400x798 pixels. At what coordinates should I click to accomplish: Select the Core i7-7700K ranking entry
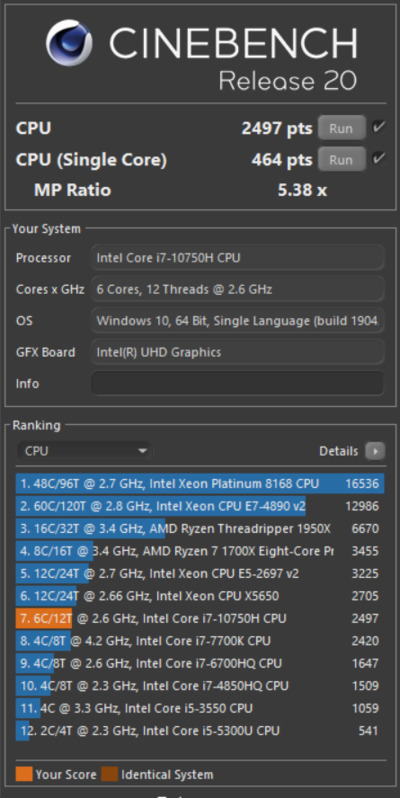point(200,641)
